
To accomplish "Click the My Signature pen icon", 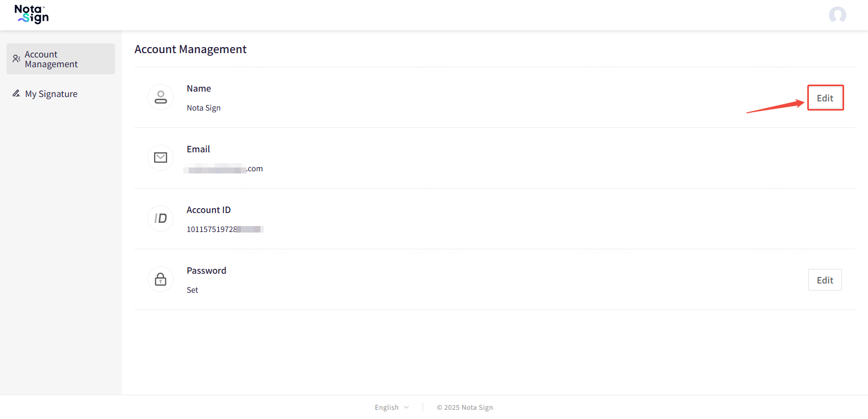I will (16, 94).
